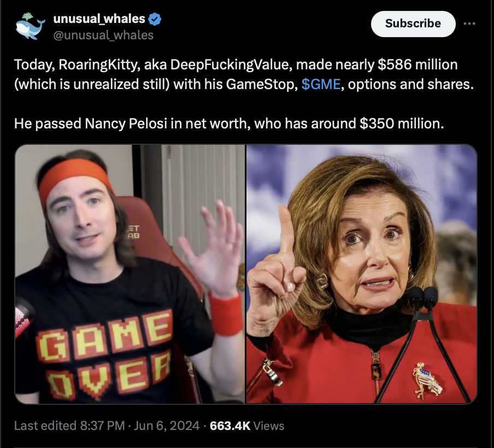
Task: Subscribe to unusual_whales
Action: point(413,23)
